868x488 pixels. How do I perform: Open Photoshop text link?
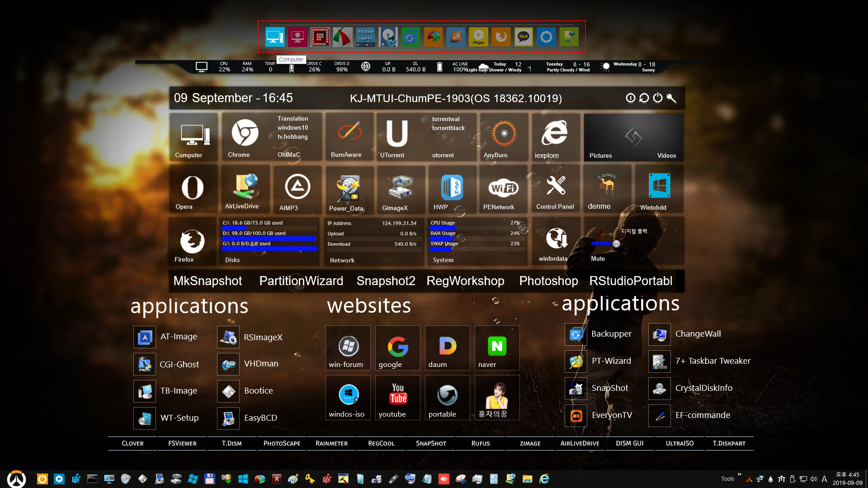tap(548, 281)
